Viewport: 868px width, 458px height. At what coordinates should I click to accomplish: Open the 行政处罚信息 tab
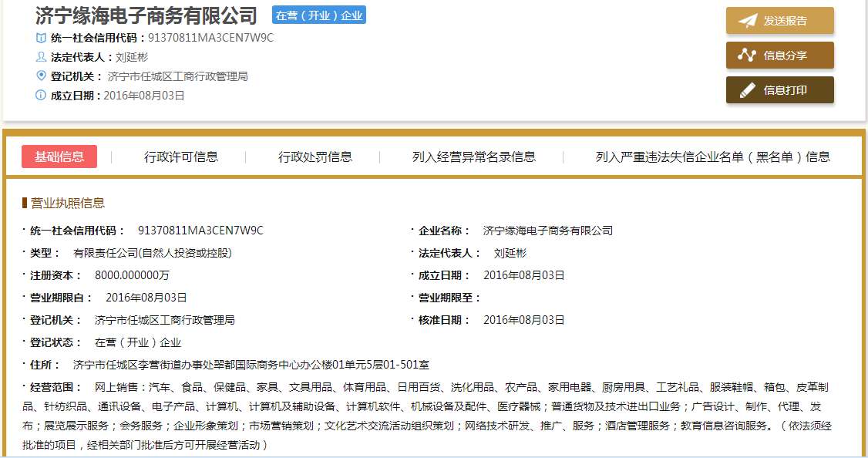(315, 157)
